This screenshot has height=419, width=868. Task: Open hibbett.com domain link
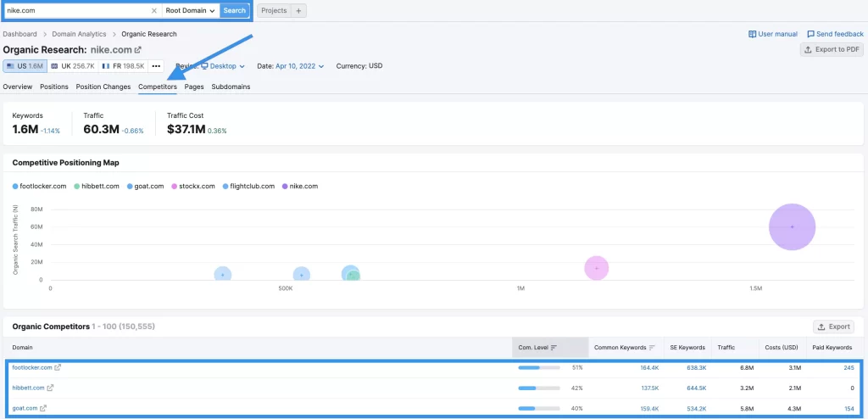pos(28,388)
